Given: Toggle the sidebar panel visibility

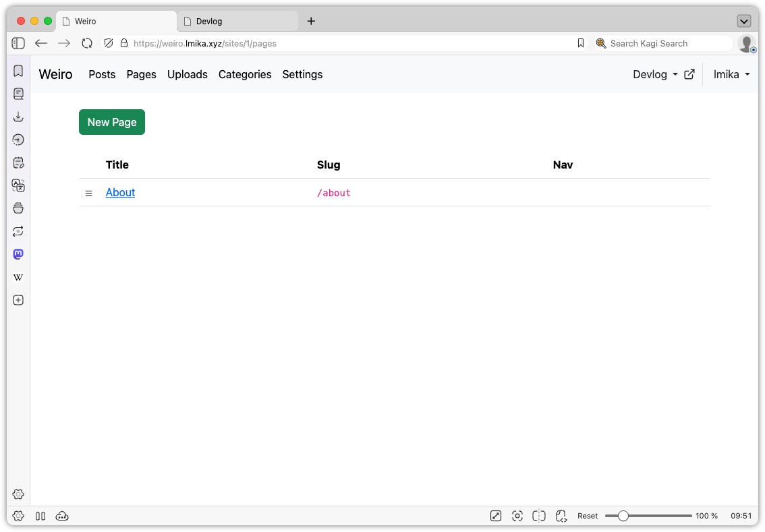Looking at the screenshot, I should click(x=18, y=42).
